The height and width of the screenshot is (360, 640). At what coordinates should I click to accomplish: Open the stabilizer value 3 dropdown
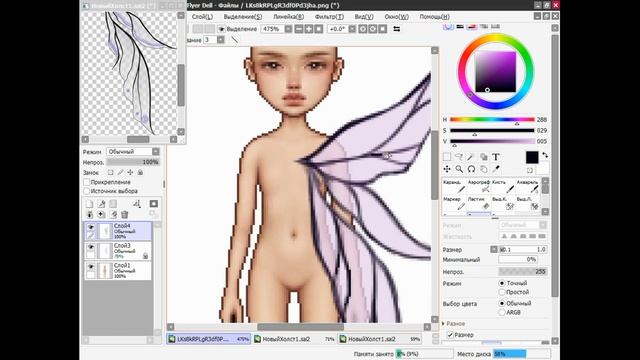point(221,40)
